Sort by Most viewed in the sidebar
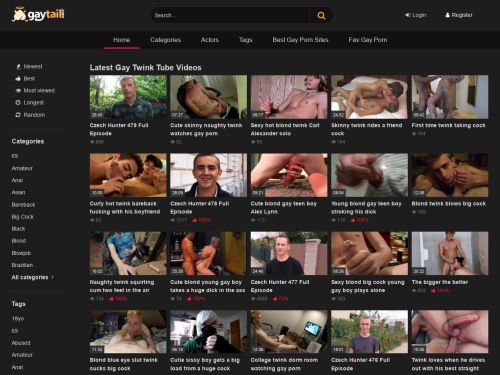 [x=39, y=90]
